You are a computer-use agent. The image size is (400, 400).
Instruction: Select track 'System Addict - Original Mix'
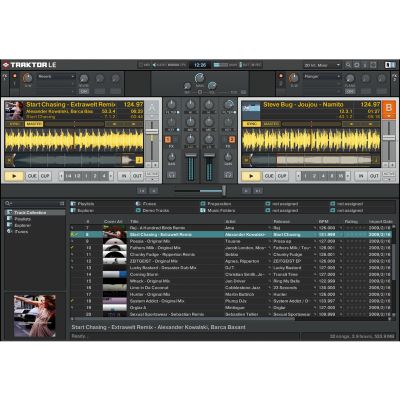(x=157, y=301)
